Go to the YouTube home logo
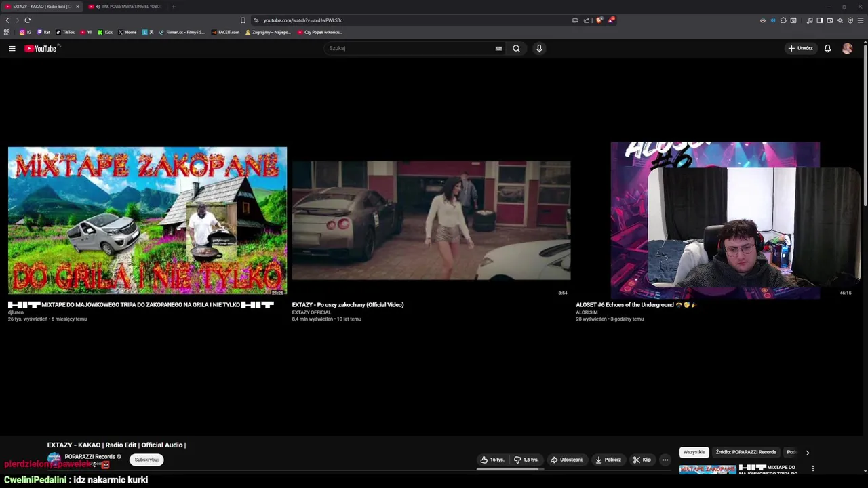 coord(41,48)
